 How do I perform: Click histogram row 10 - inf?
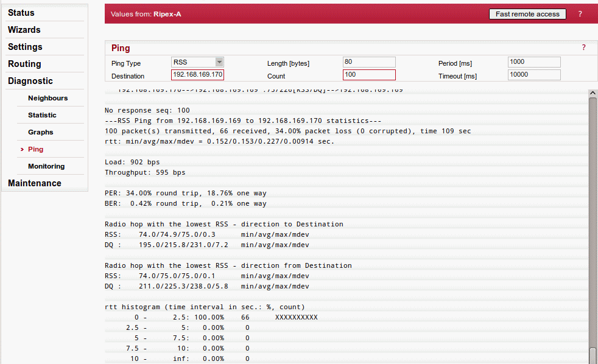[x=190, y=359]
